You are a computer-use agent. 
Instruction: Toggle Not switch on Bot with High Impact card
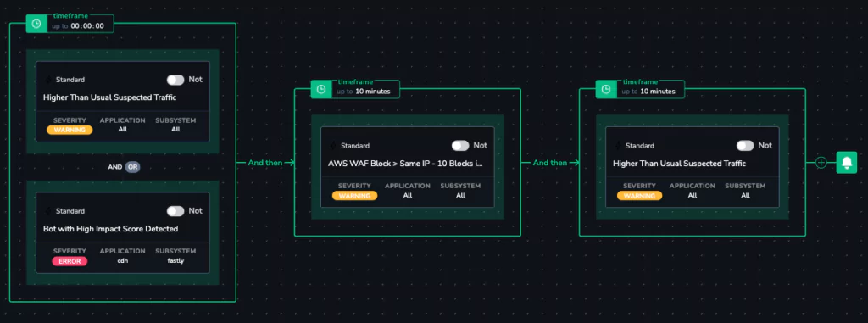pyautogui.click(x=175, y=211)
